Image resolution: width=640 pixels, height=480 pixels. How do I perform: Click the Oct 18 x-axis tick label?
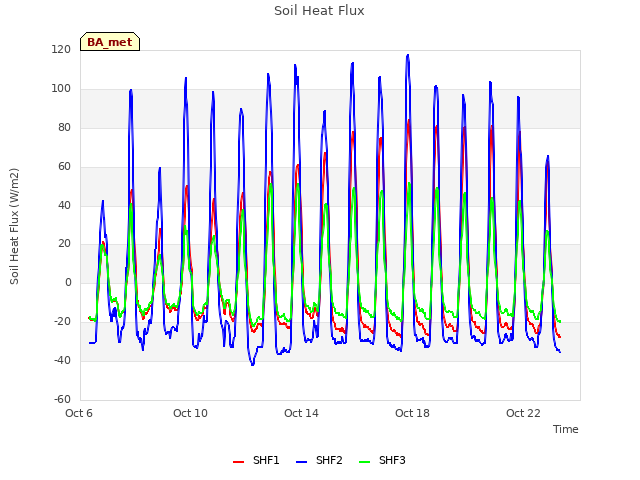tap(412, 413)
